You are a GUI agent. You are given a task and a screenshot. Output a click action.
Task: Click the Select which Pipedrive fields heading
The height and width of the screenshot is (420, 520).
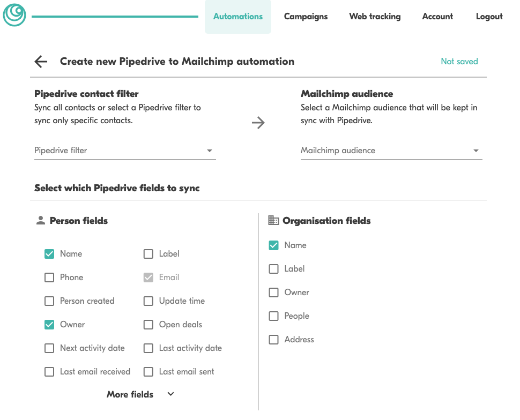pyautogui.click(x=117, y=188)
